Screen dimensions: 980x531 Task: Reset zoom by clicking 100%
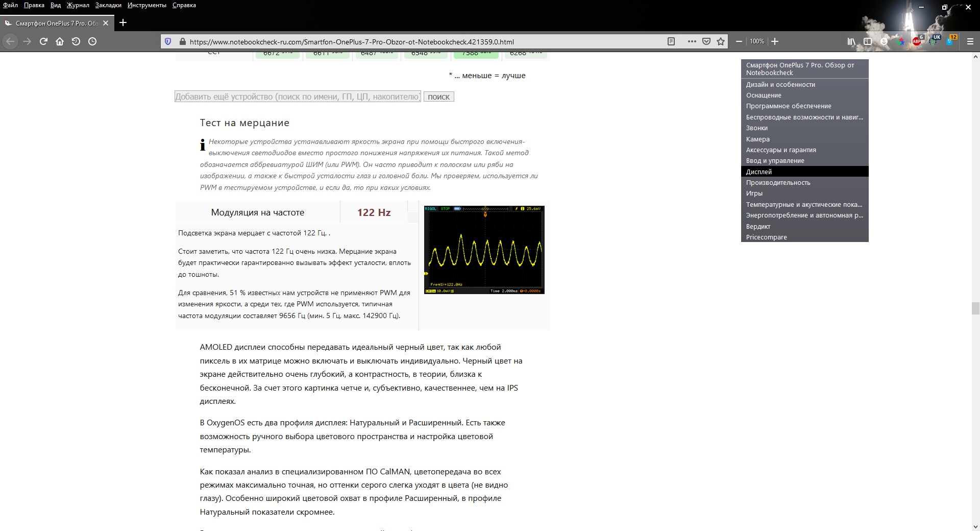757,41
